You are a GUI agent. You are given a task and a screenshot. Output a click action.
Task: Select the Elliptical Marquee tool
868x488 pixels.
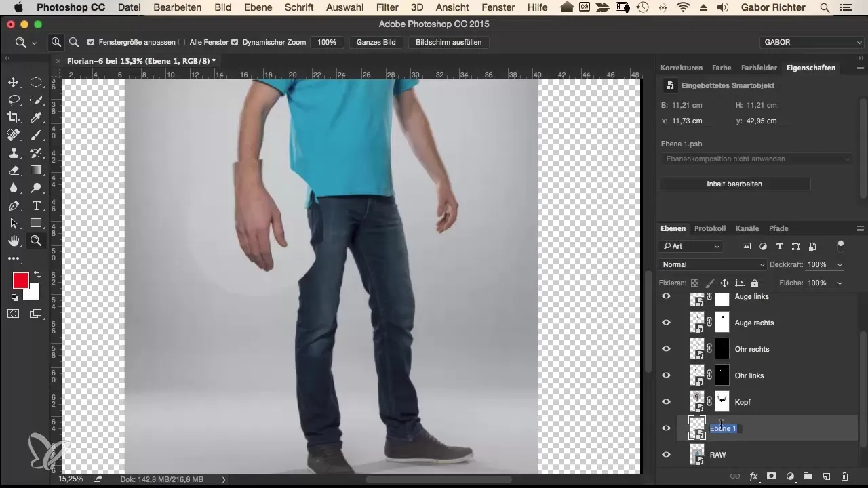[36, 83]
